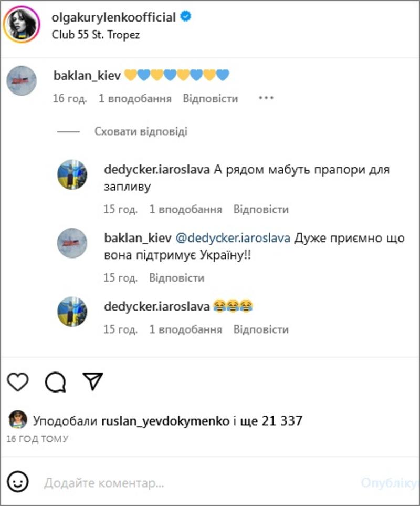This screenshot has height=506, width=420.
Task: Reply to the baklan_kiev hearts comment with Відповісти
Action: pos(211,98)
